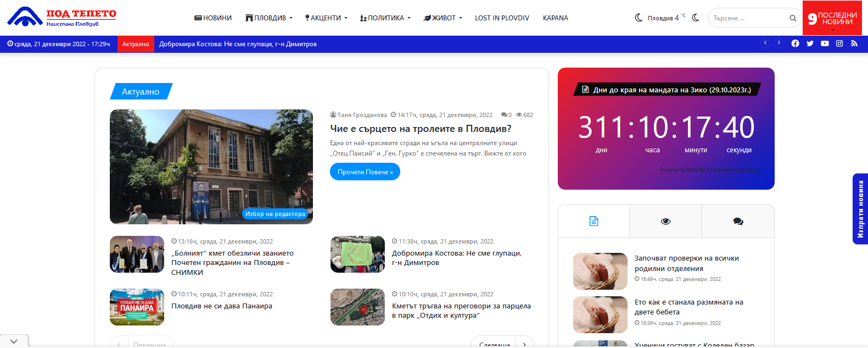Image resolution: width=868 pixels, height=348 pixels.
Task: Open the Instagram social icon
Action: [839, 44]
